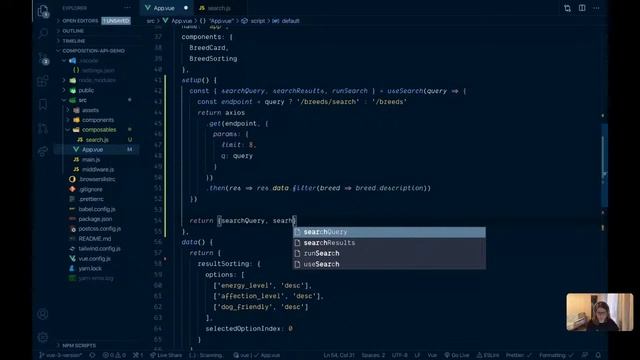
Task: Open yarn.lock in the file tree
Action: click(90, 268)
